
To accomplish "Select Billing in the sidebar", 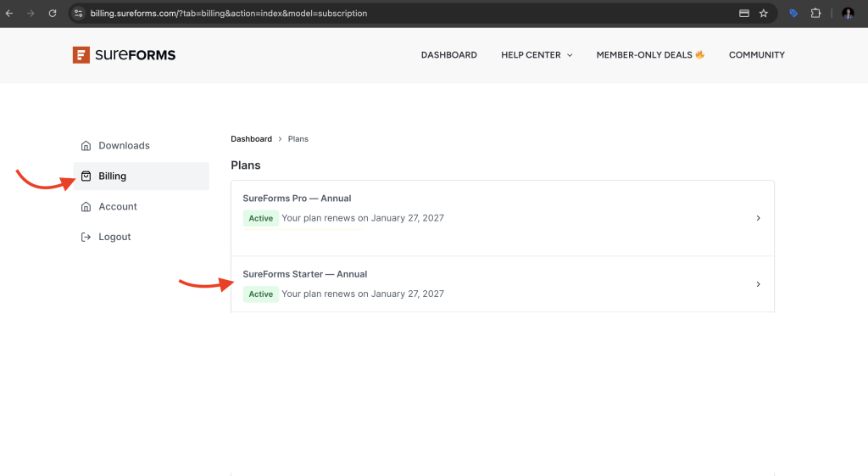I will (142, 176).
